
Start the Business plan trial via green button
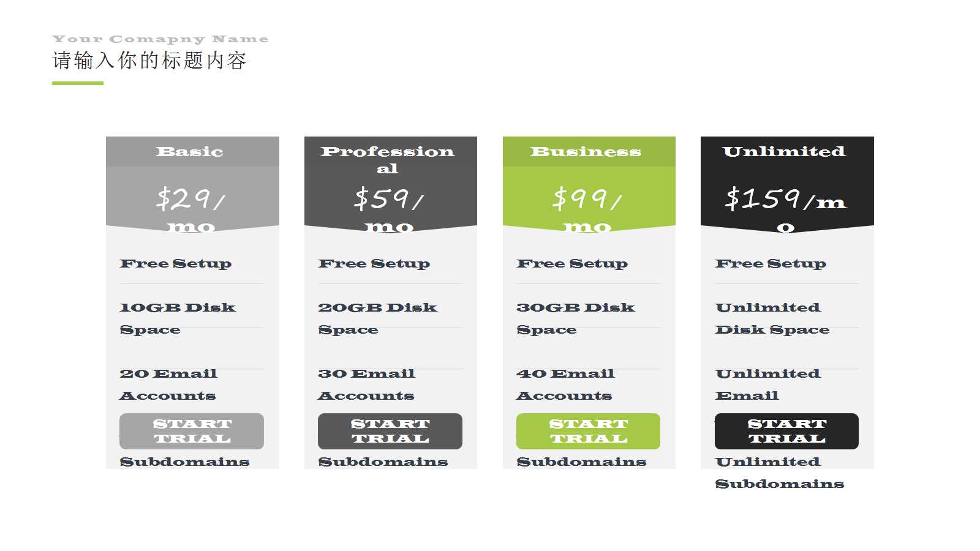coord(588,431)
